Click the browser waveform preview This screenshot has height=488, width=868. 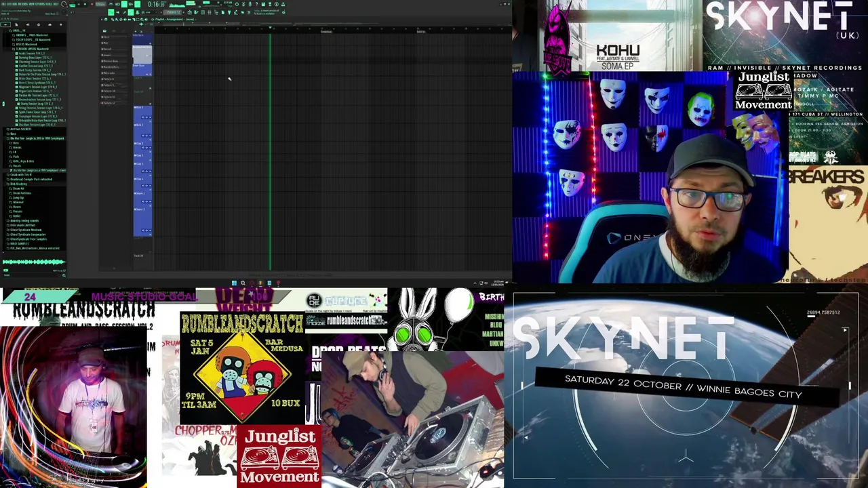pos(34,262)
